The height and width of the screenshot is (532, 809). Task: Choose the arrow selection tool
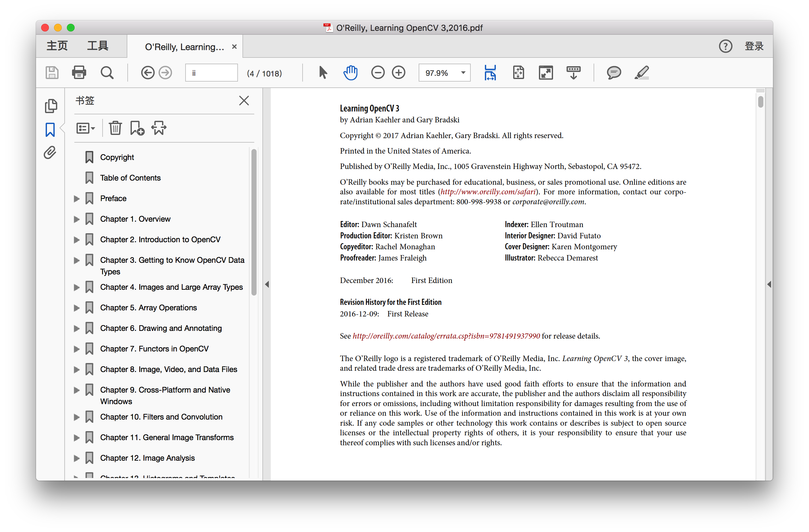(323, 73)
